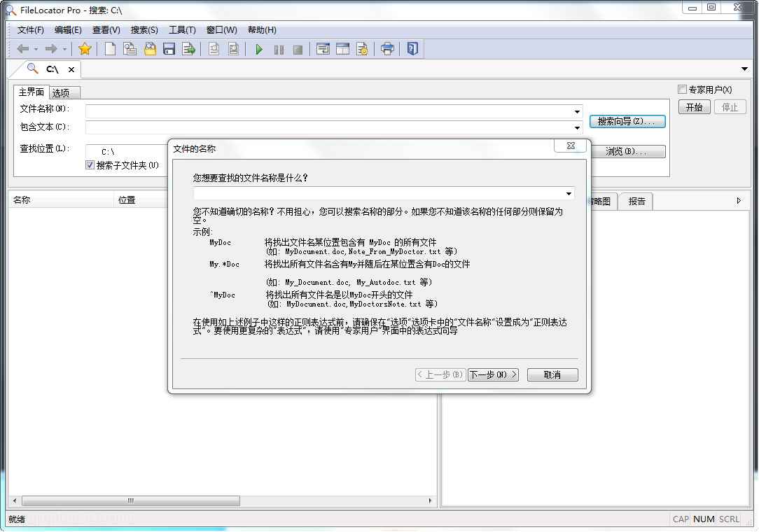Start search with green play icon
This screenshot has width=759, height=532.
point(259,49)
